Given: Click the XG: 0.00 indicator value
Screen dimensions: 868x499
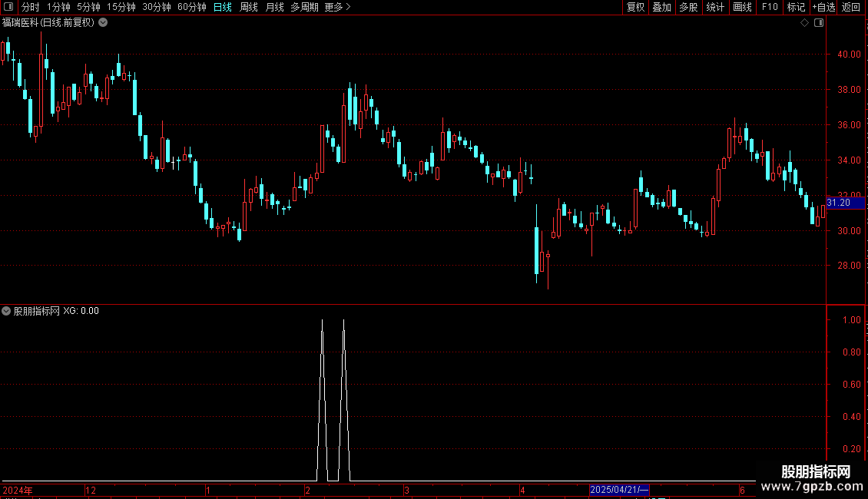Looking at the screenshot, I should 81,311.
